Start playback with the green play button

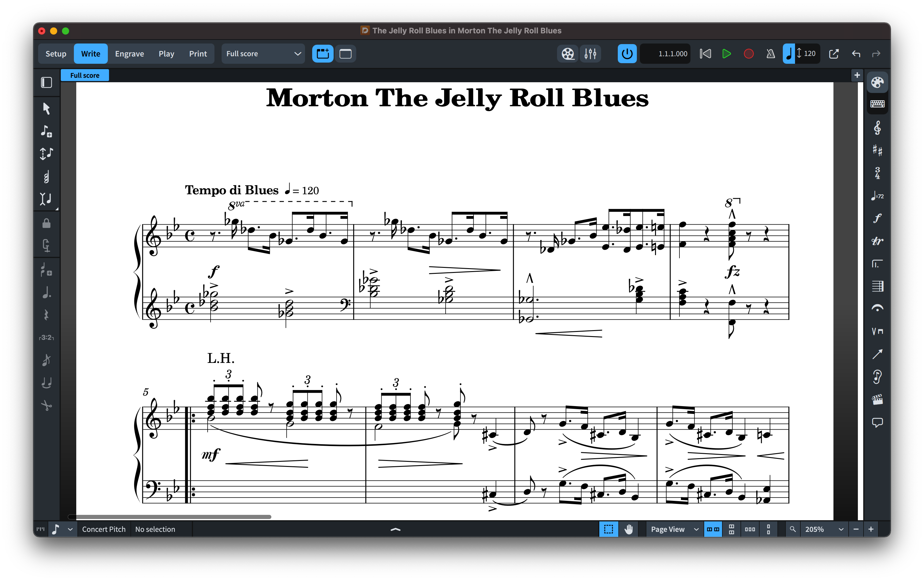(x=727, y=54)
